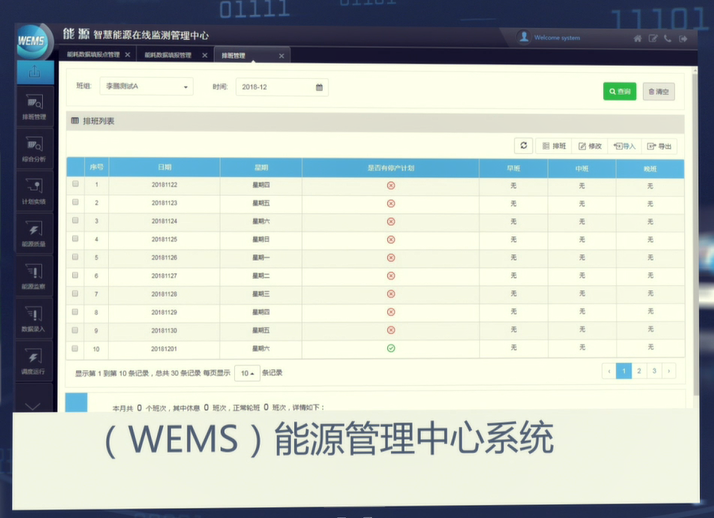The width and height of the screenshot is (714, 518).
Task: Click the 清空 clear button
Action: coord(659,91)
